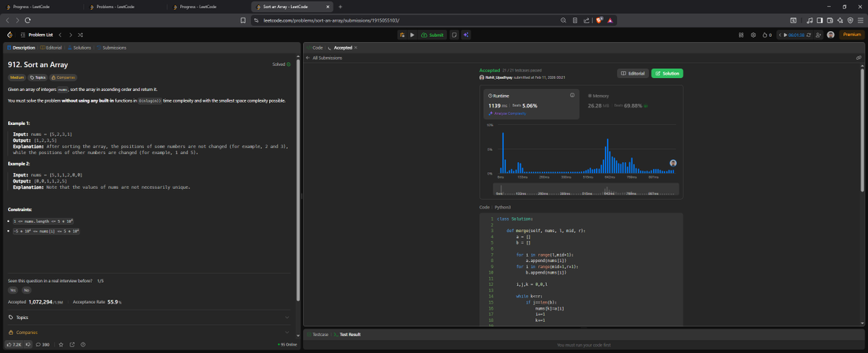
Task: Open Brave Shields lion icon
Action: [600, 20]
